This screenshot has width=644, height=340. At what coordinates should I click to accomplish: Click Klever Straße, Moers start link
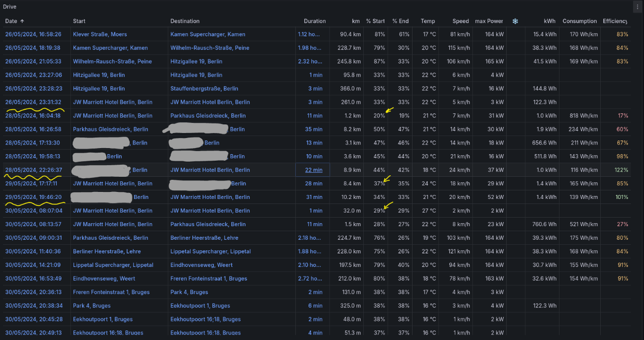click(100, 34)
